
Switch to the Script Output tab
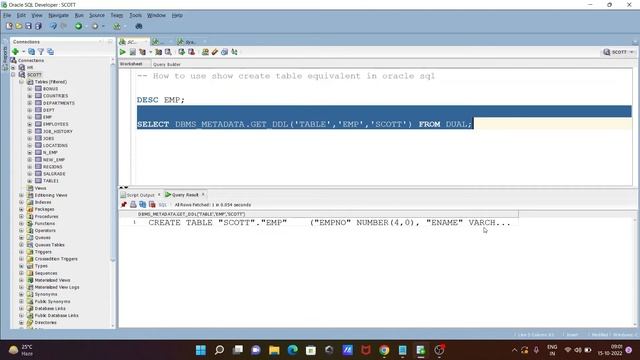coord(140,195)
